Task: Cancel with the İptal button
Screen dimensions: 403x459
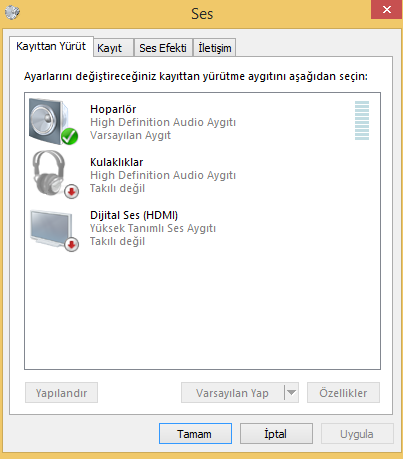Action: tap(276, 434)
